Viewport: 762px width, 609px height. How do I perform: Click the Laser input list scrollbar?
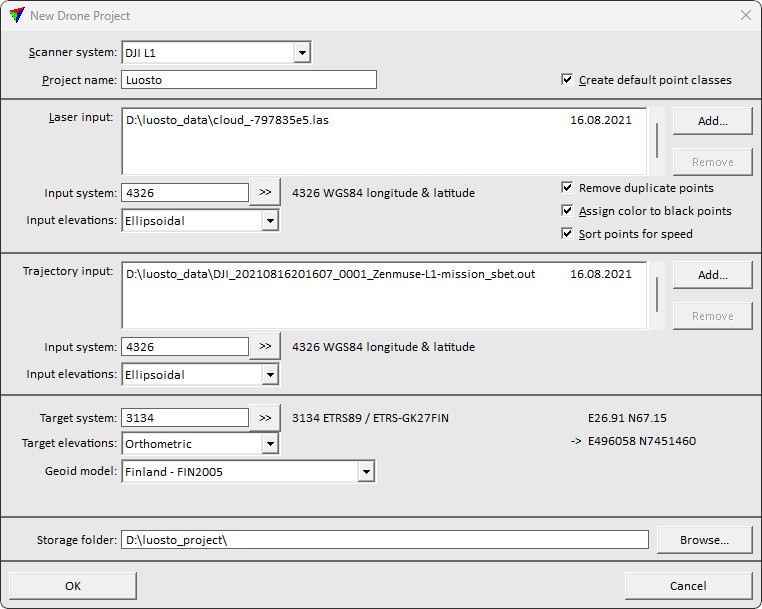pos(657,141)
